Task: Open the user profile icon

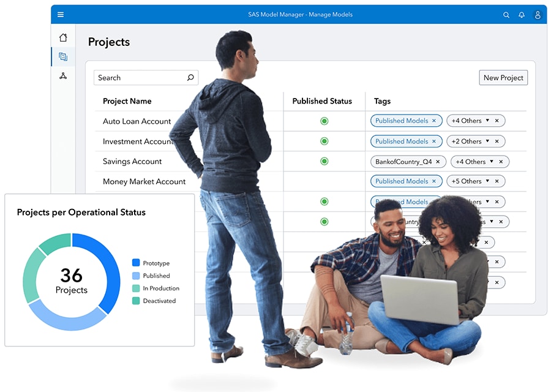Action: click(538, 15)
